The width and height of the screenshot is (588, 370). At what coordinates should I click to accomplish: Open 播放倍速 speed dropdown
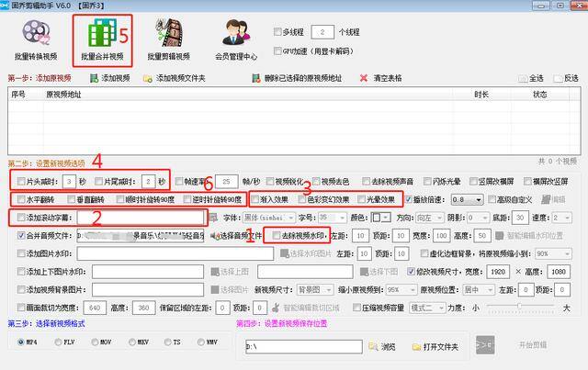point(468,199)
